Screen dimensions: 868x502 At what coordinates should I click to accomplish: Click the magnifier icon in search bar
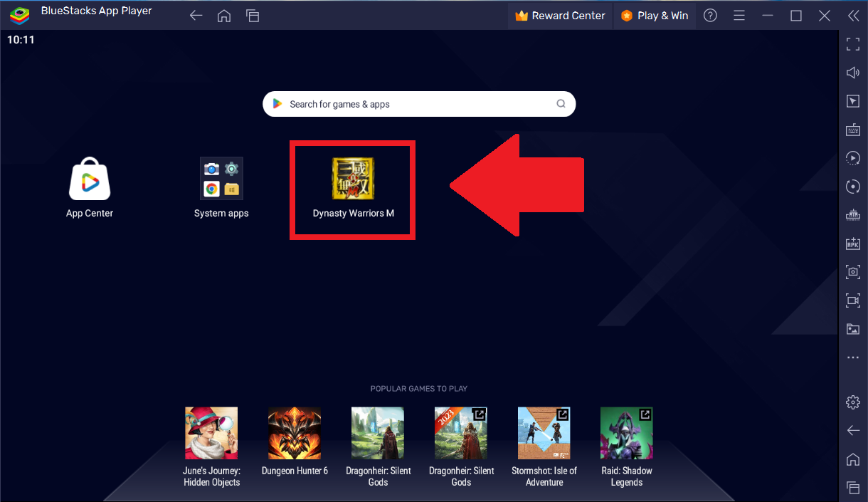(561, 104)
